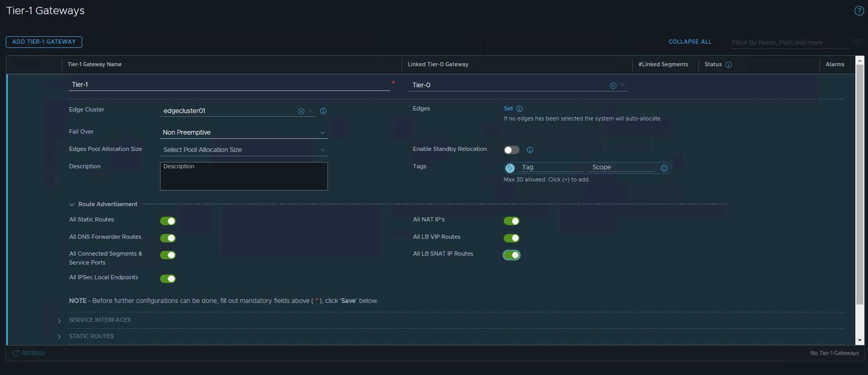This screenshot has height=375, width=868.
Task: Clear the edgecluster01 Edge Cluster selection
Action: [x=301, y=112]
